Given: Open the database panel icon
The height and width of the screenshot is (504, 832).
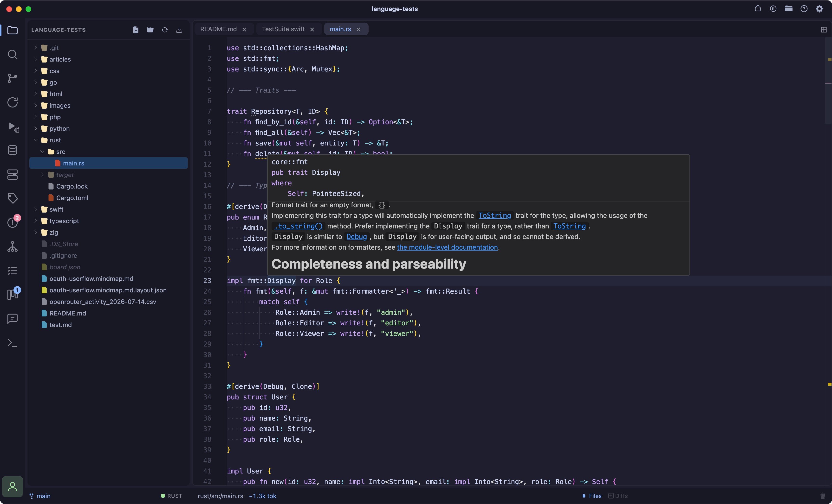Looking at the screenshot, I should [13, 150].
